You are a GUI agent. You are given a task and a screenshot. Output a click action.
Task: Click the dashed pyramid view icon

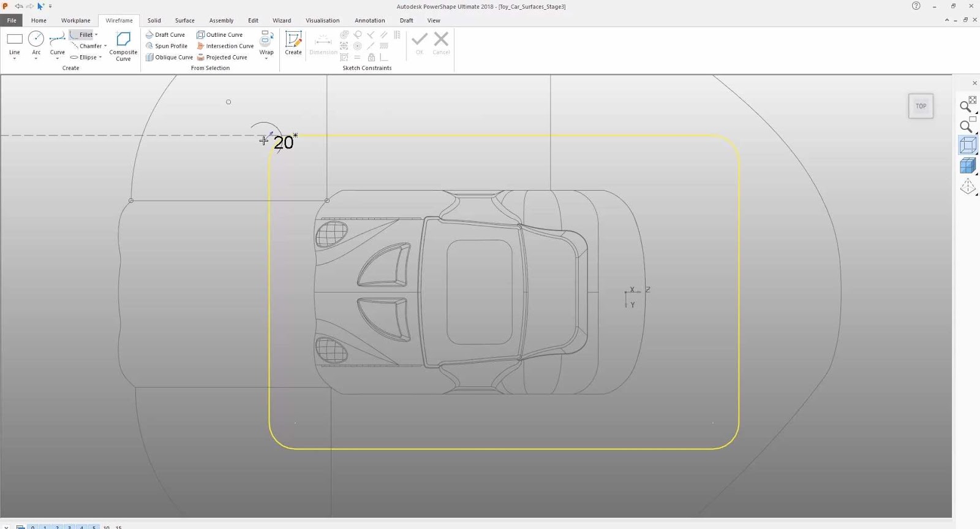968,186
